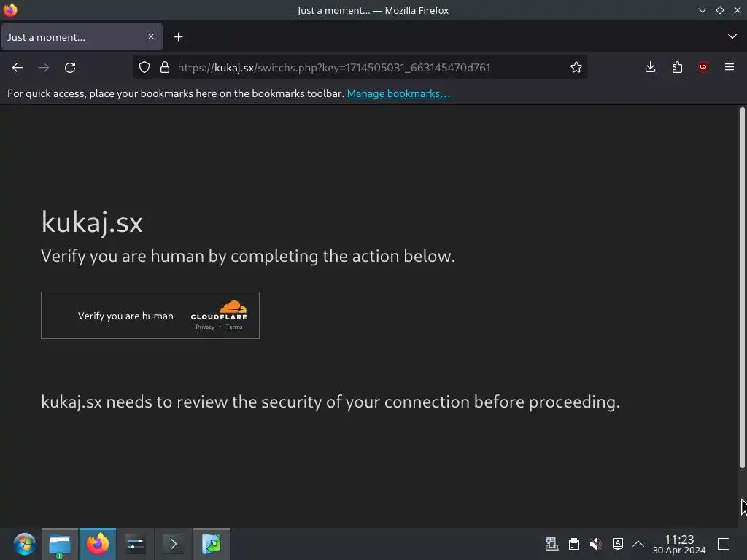Open the tracking protection shield icon

pyautogui.click(x=144, y=68)
